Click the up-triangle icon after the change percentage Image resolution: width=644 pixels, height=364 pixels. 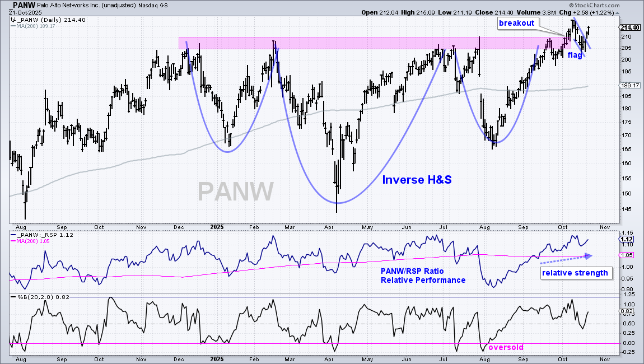click(x=618, y=13)
